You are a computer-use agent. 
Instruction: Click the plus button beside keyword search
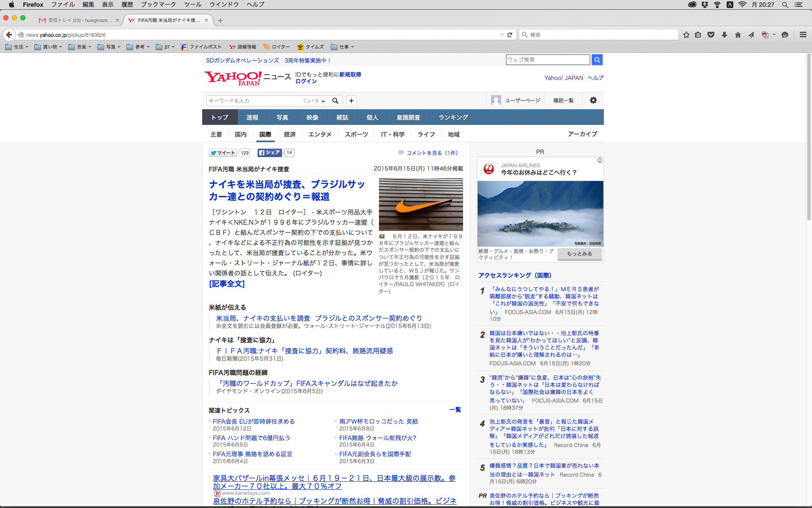351,101
